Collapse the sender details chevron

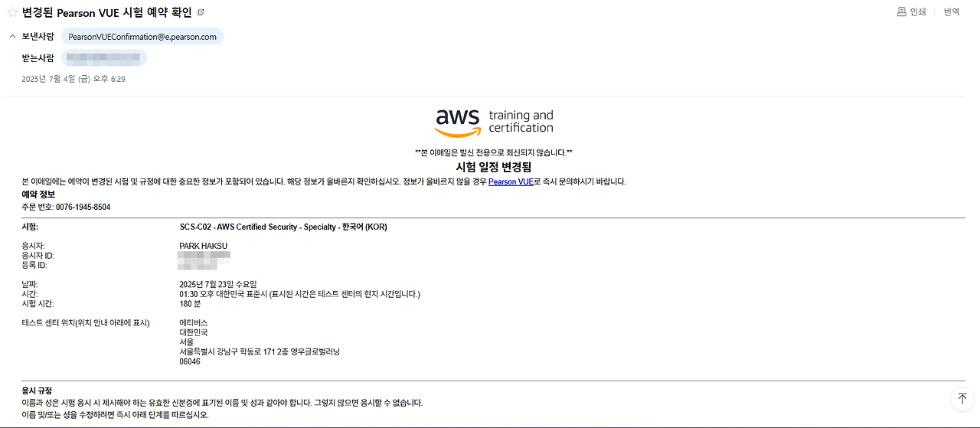[12, 36]
